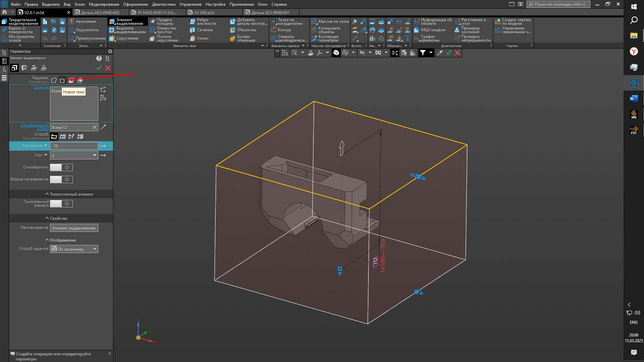Image resolution: width=644 pixels, height=362 pixels.
Task: Open МЦХ модели diagnostic tool
Action: (x=430, y=30)
